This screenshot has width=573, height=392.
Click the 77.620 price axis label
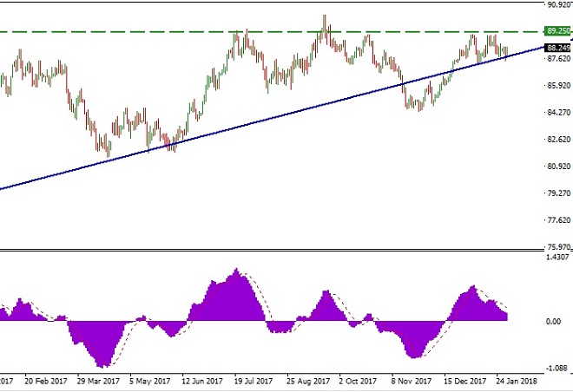click(x=558, y=219)
